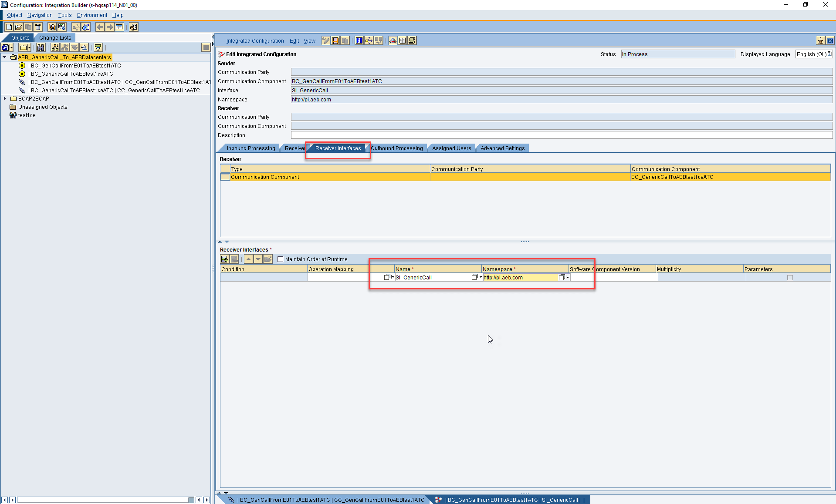
Task: Open the filter icon in the Objects toolbar
Action: pos(98,47)
